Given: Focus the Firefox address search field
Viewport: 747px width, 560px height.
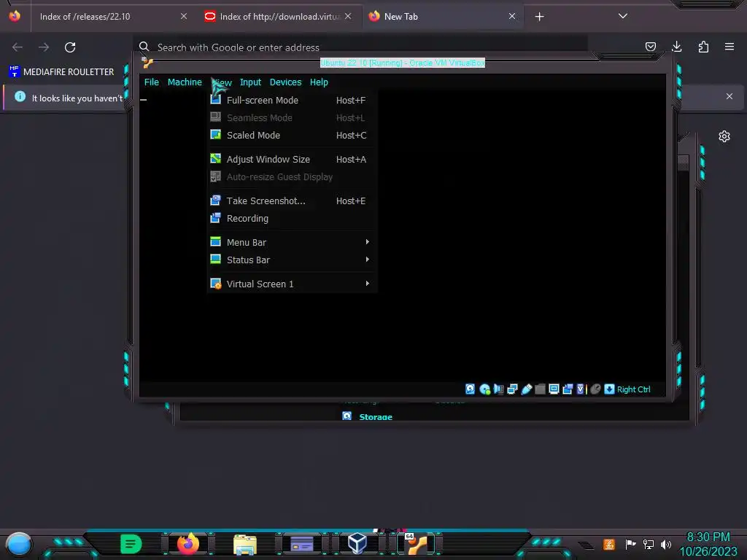Looking at the screenshot, I should (360, 47).
